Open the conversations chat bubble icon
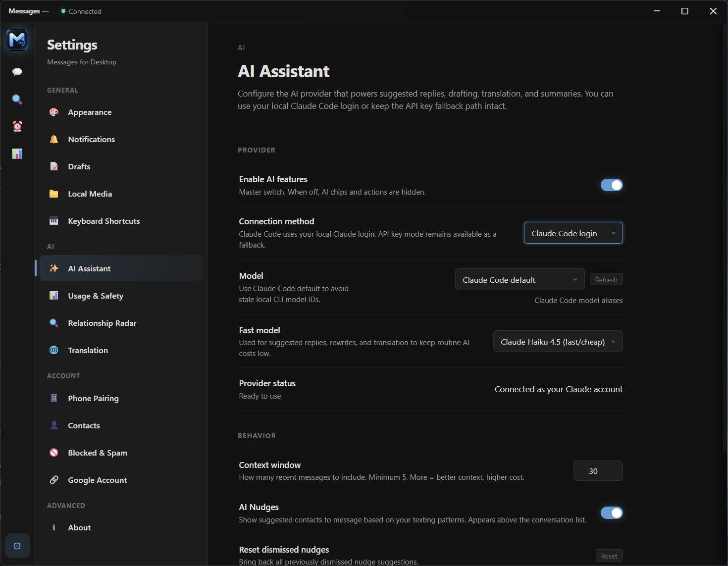728x566 pixels. (x=17, y=72)
